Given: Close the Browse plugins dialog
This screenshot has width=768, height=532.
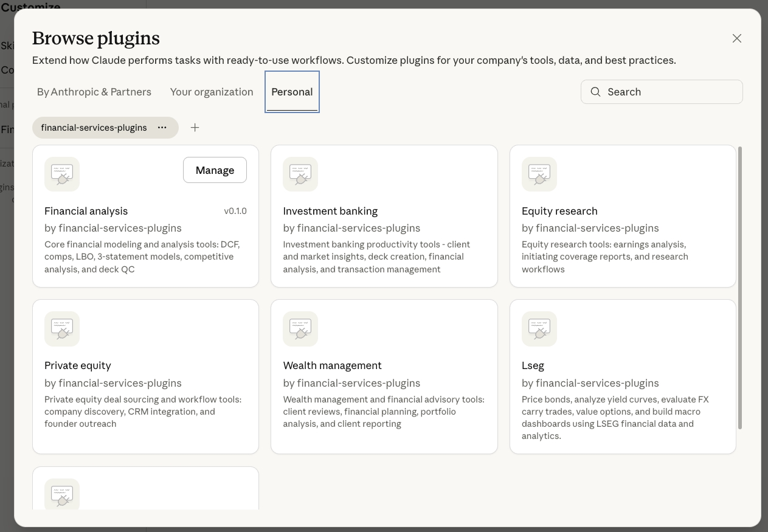Looking at the screenshot, I should point(737,38).
